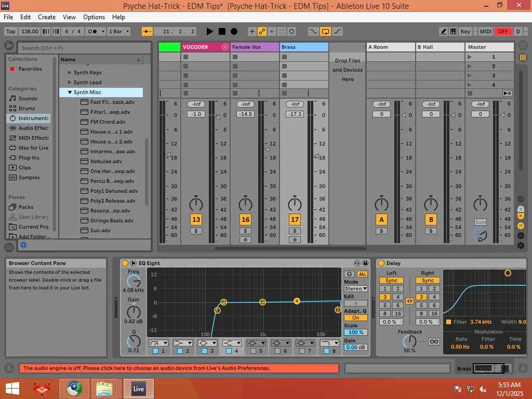
Task: Click the Capture MIDI icon
Action: [x=282, y=32]
